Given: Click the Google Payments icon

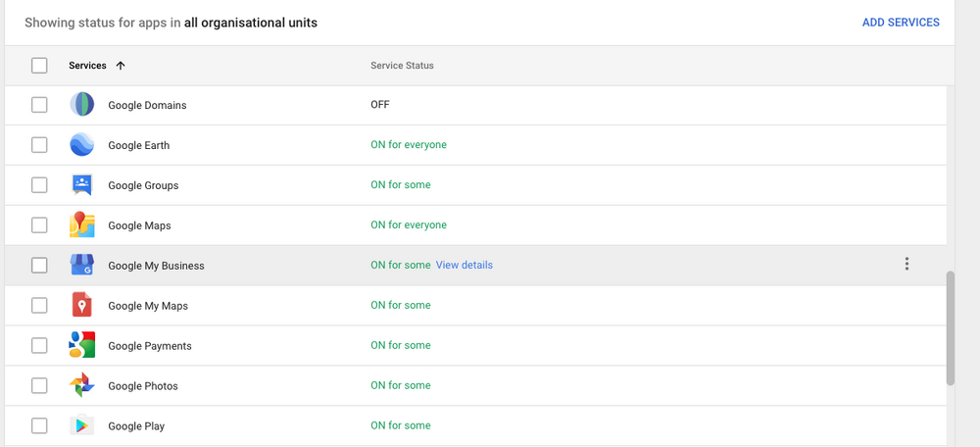Looking at the screenshot, I should tap(82, 345).
